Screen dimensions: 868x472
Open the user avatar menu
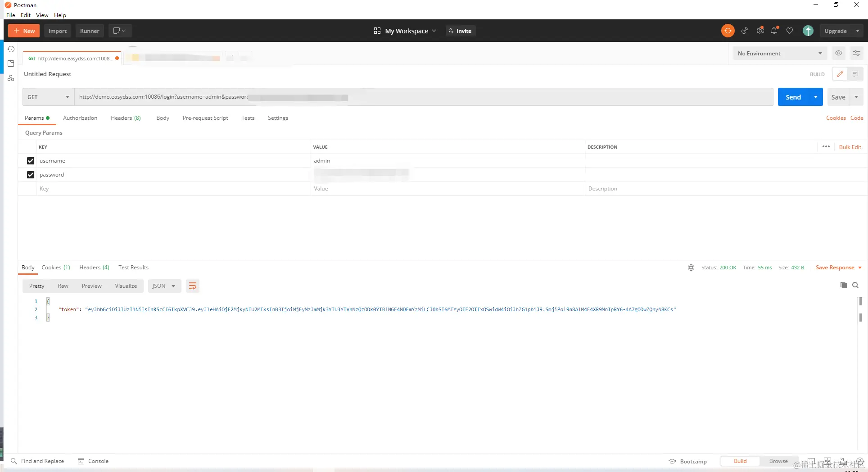(x=808, y=31)
